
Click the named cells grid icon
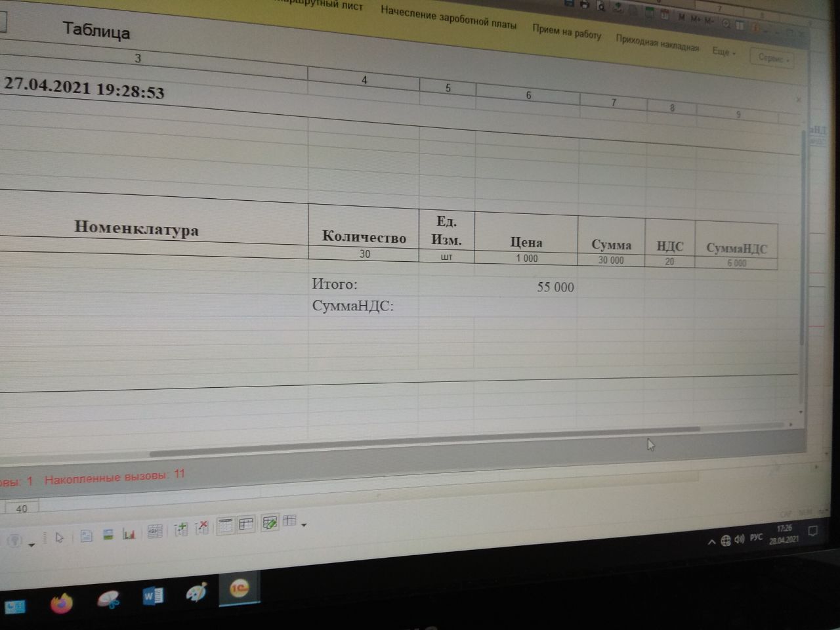155,532
